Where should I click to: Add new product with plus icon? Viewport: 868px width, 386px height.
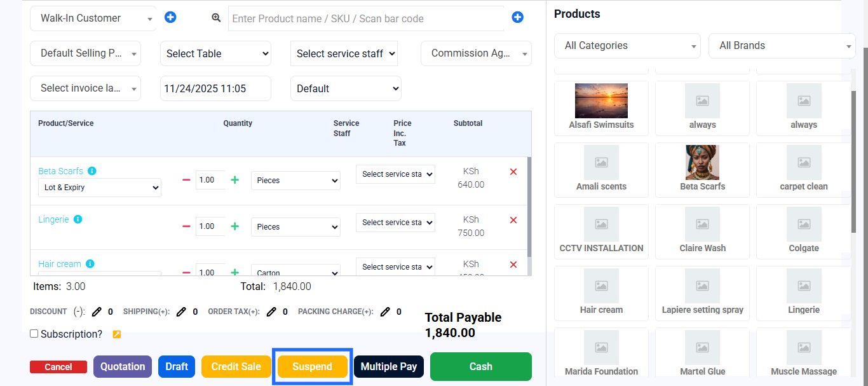[x=517, y=17]
